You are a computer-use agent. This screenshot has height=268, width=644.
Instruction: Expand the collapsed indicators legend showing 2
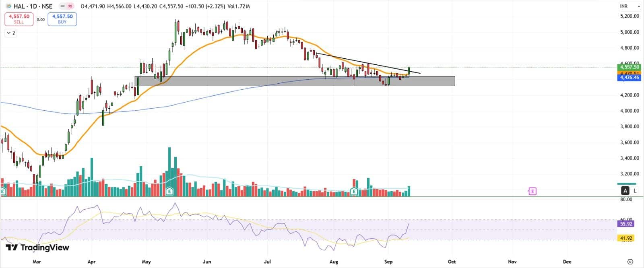coord(11,33)
